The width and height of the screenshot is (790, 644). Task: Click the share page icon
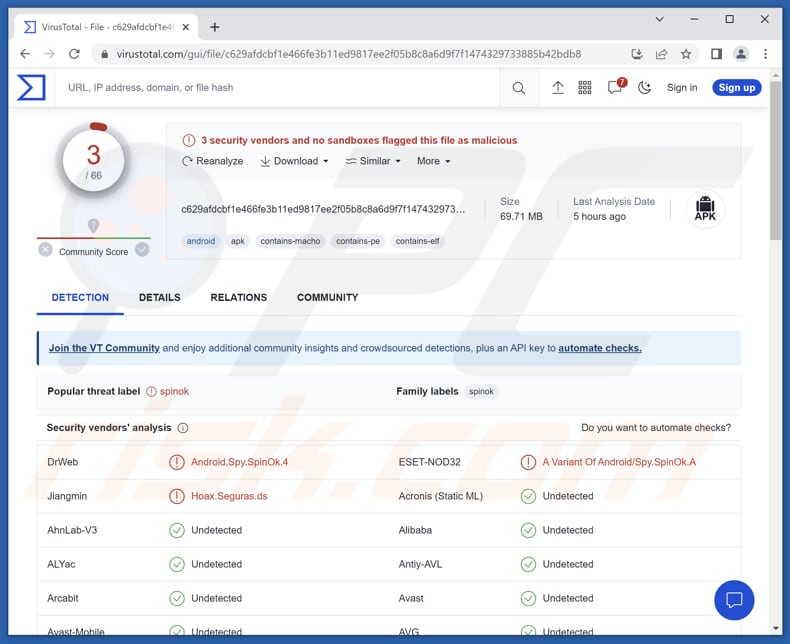(x=661, y=54)
